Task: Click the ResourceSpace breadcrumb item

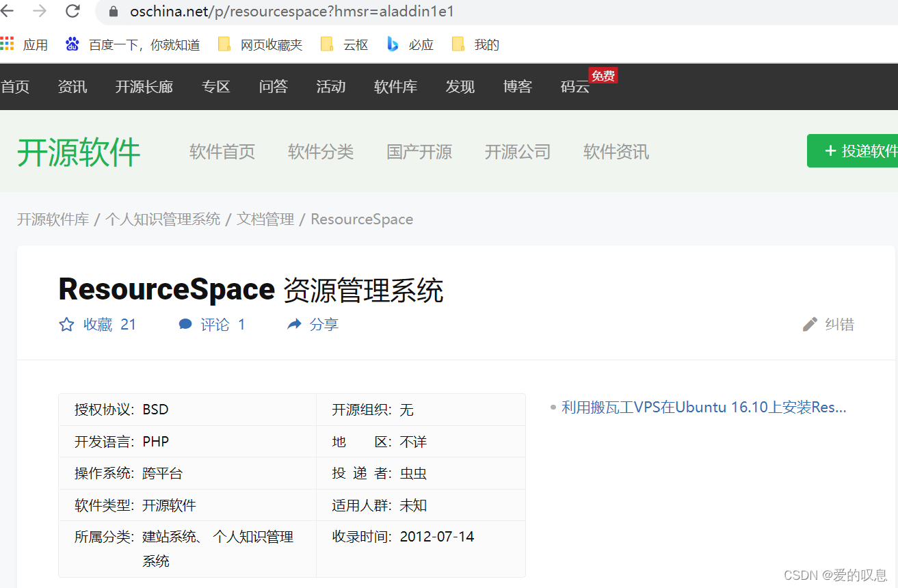Action: [x=362, y=219]
